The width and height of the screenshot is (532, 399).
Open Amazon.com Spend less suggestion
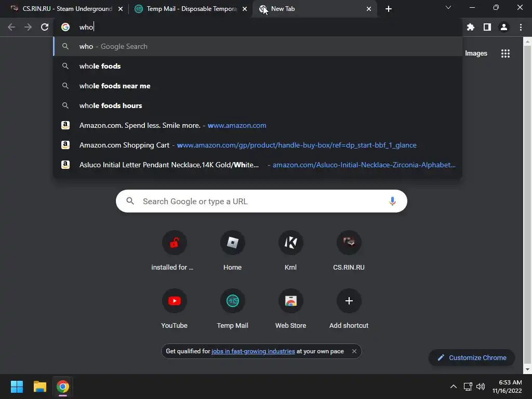coord(258,125)
